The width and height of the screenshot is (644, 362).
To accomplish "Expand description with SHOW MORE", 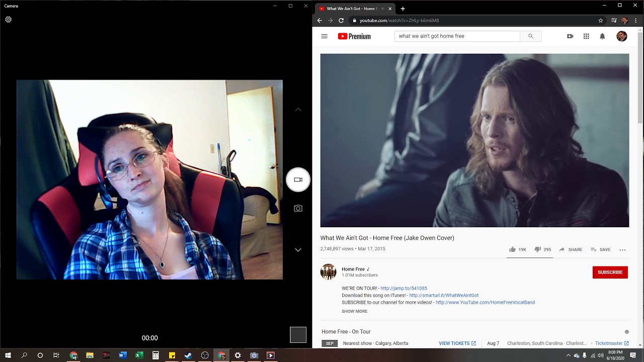I will coord(355,311).
